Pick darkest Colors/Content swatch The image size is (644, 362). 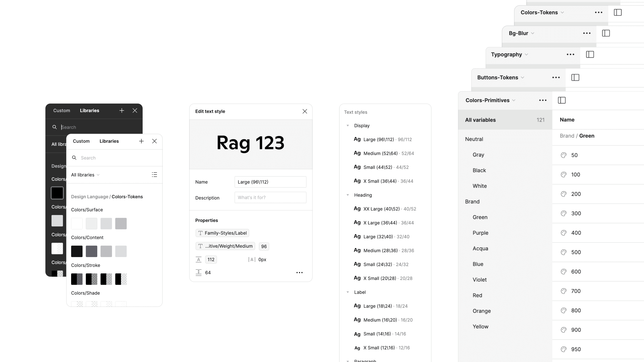tap(77, 251)
